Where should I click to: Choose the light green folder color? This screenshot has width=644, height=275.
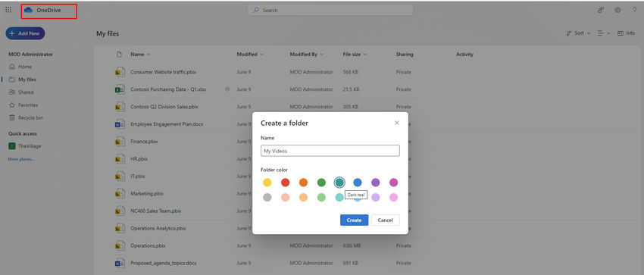tap(321, 198)
